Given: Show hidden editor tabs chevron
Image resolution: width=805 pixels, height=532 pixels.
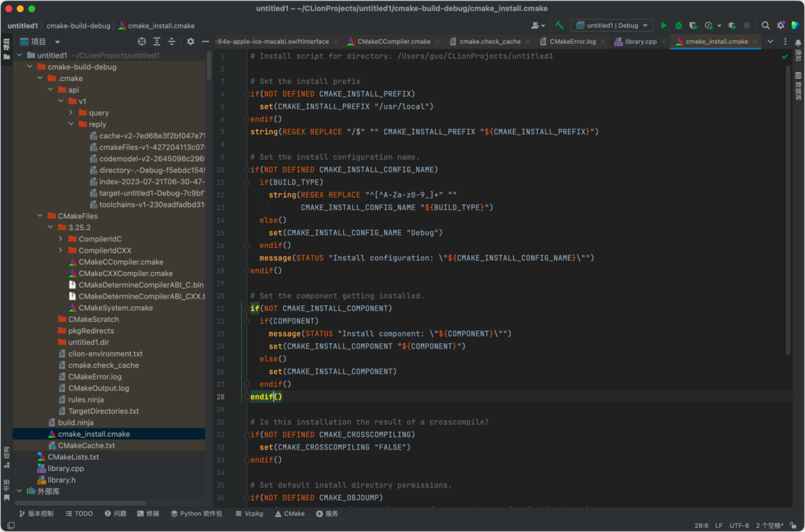Looking at the screenshot, I should 770,42.
